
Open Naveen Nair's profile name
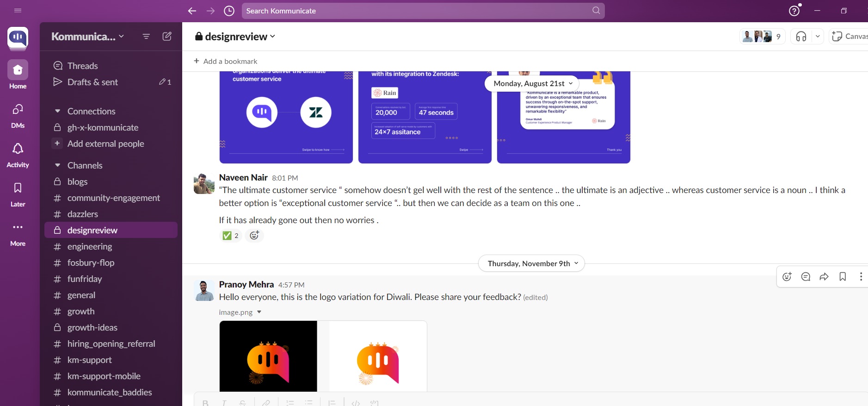point(243,177)
